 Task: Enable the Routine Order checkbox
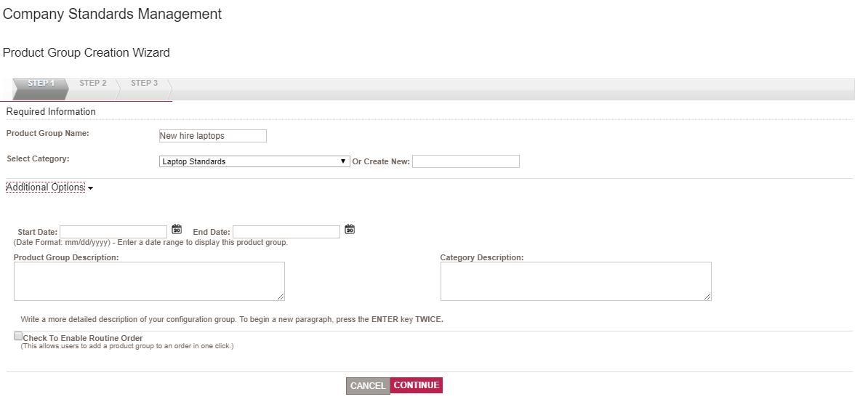coord(18,337)
